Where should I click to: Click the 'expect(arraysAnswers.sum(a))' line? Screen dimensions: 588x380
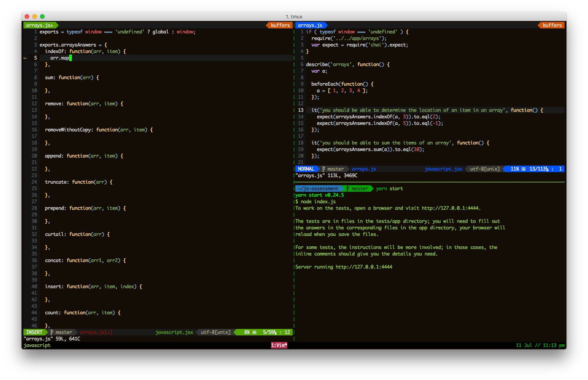(370, 149)
